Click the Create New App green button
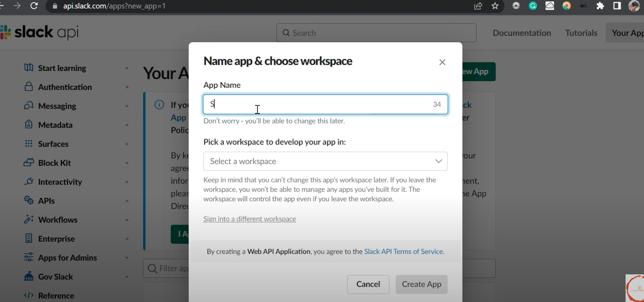Viewport: 644px width, 302px height. [479, 72]
